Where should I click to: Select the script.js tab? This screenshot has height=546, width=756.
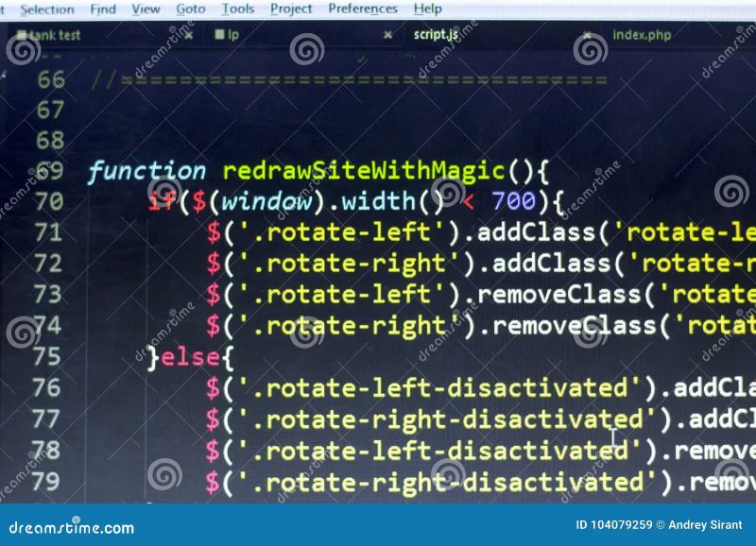[436, 35]
